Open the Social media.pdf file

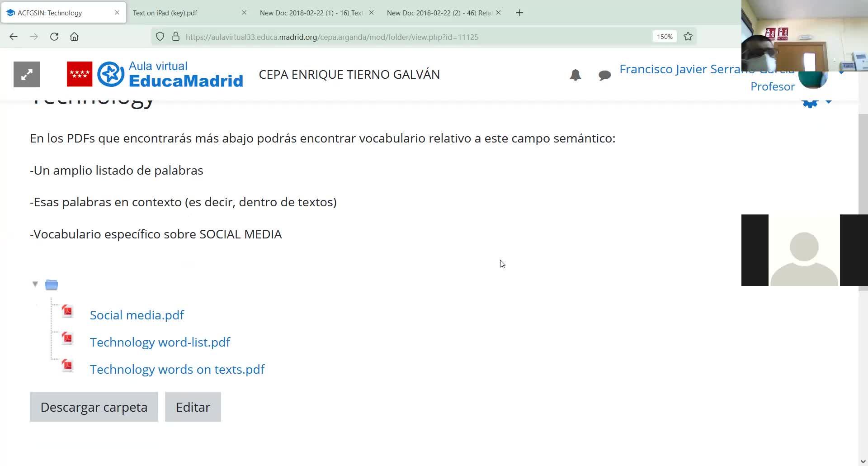(x=137, y=315)
